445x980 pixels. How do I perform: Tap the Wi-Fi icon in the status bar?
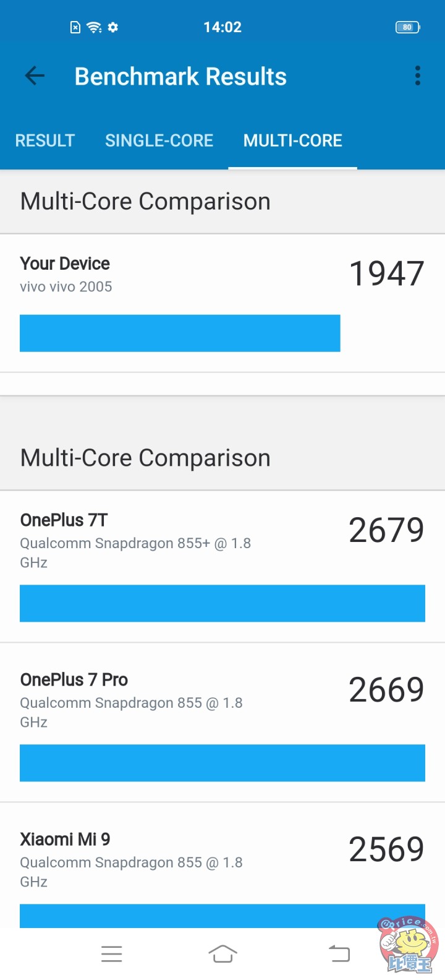click(x=93, y=27)
